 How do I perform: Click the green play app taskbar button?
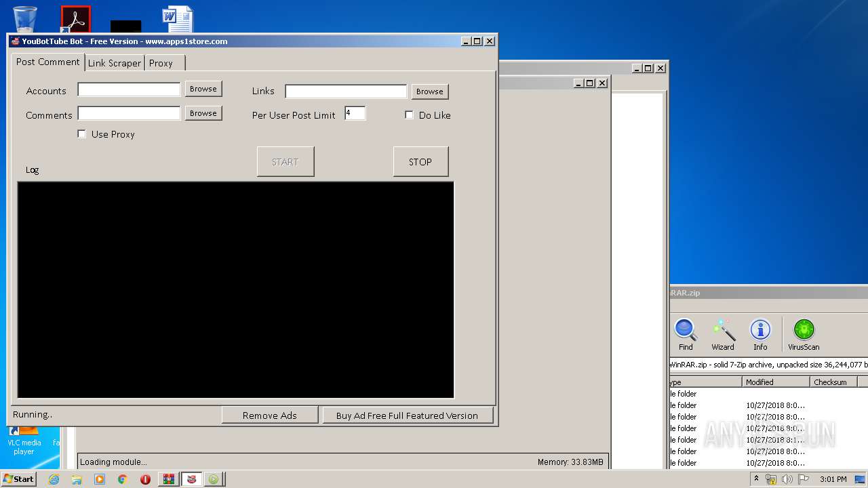tap(214, 479)
